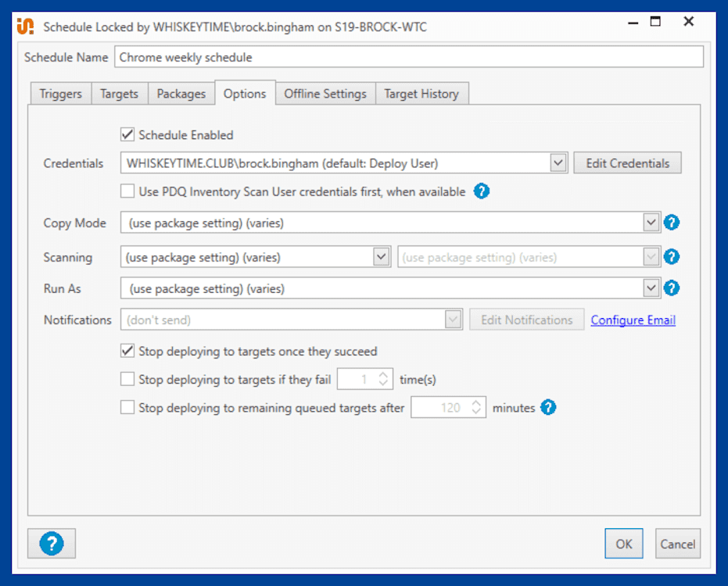Click the help button in the bottom-left corner
This screenshot has height=586, width=728.
tap(51, 542)
